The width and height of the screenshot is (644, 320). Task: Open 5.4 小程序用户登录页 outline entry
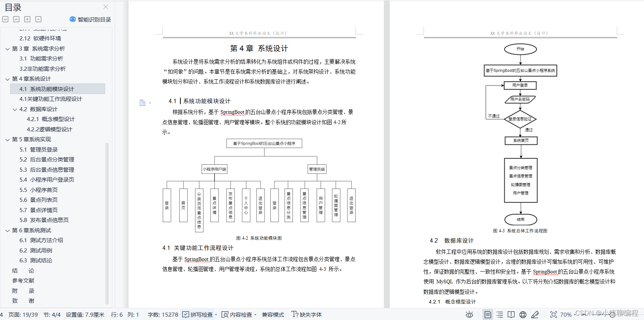pos(47,180)
